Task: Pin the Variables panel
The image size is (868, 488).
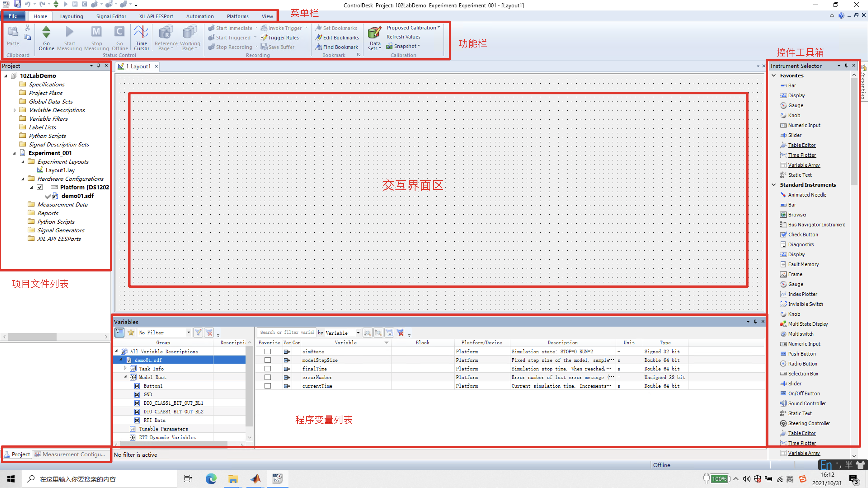Action: [x=755, y=322]
